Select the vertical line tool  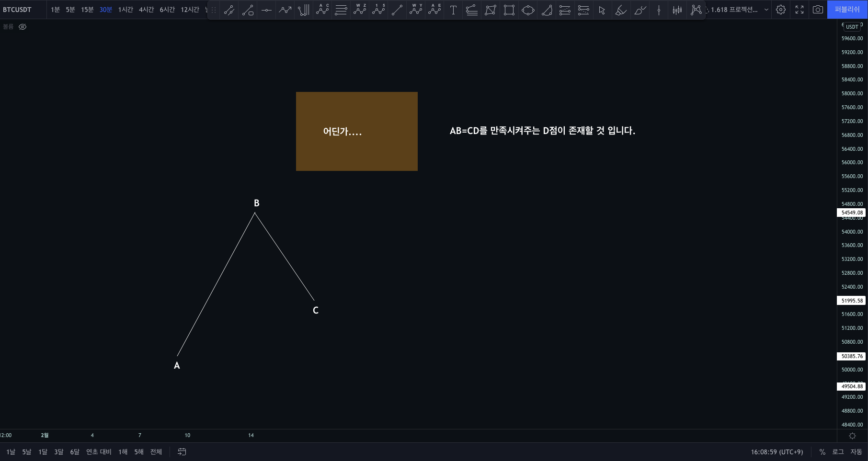pos(659,10)
